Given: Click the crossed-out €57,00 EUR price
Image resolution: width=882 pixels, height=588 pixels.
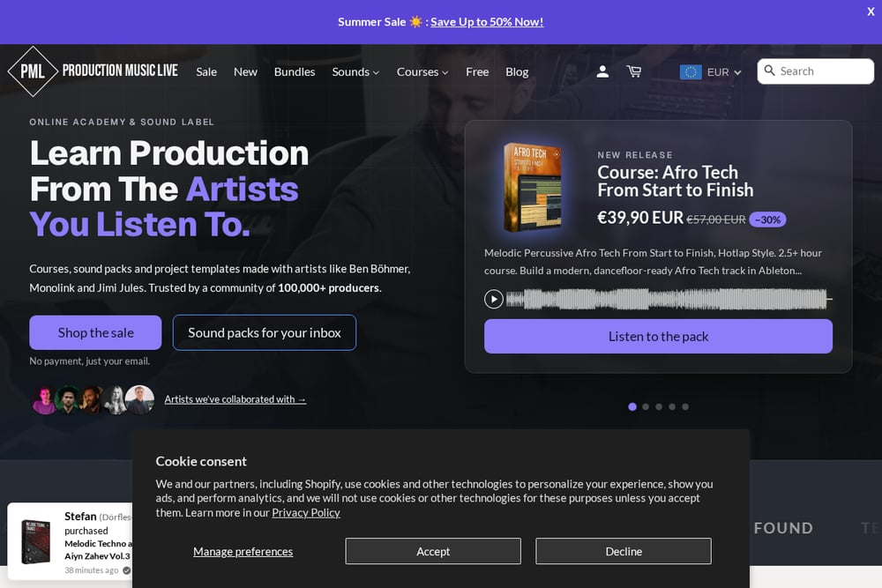Looking at the screenshot, I should (x=716, y=220).
